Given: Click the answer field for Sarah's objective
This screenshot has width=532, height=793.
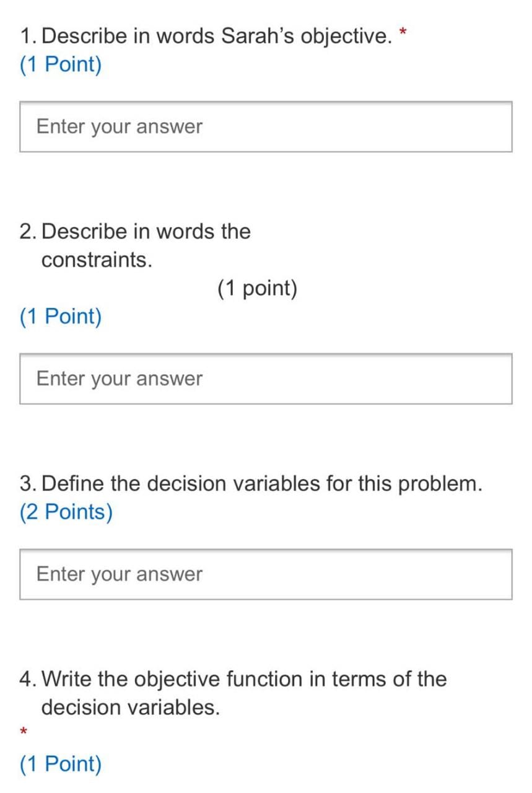Looking at the screenshot, I should click(266, 127).
